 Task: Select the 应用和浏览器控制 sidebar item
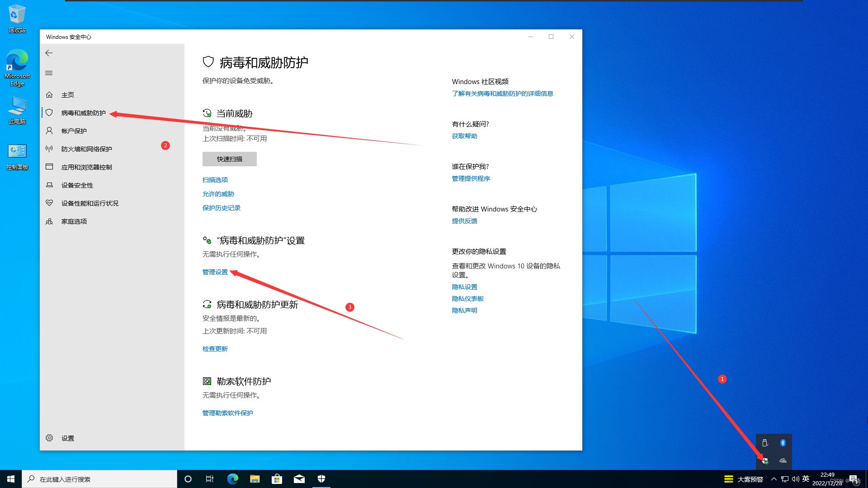point(87,167)
